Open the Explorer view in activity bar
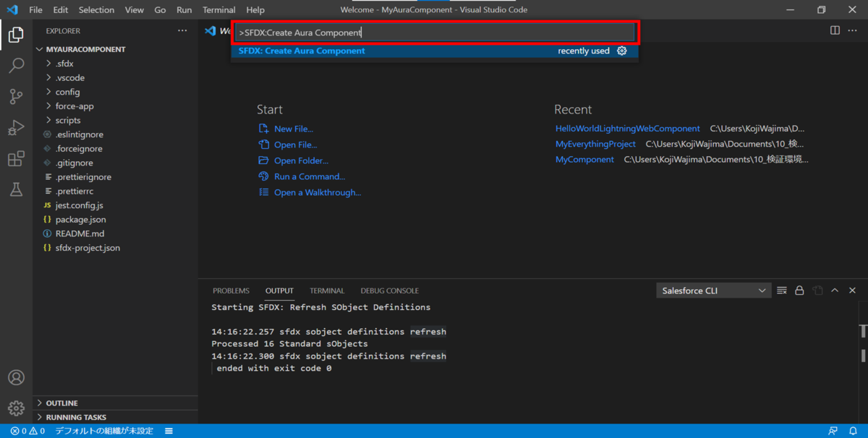 pos(16,34)
